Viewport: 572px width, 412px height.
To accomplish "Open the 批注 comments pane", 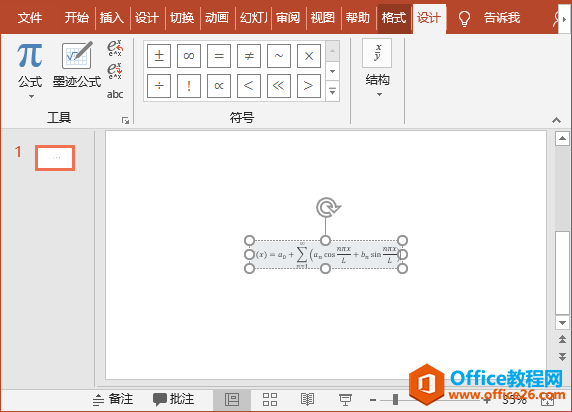I will click(174, 399).
